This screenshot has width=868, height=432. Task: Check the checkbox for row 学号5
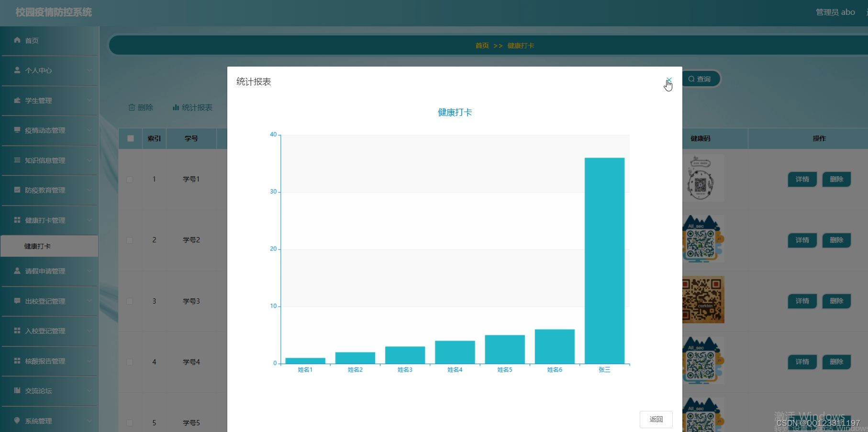130,423
